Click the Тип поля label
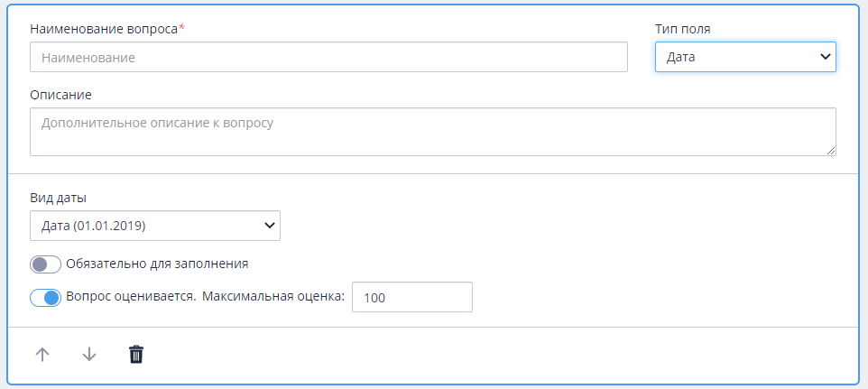868x389 pixels. (683, 29)
